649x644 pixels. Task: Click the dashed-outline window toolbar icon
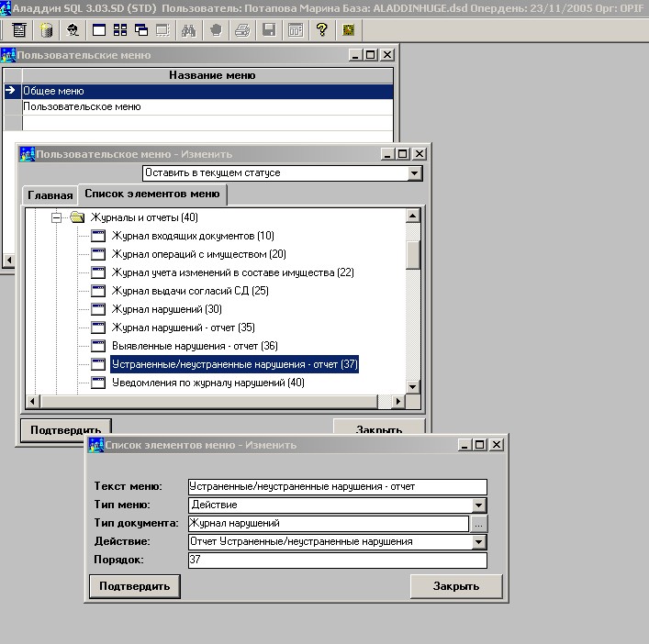tap(162, 30)
